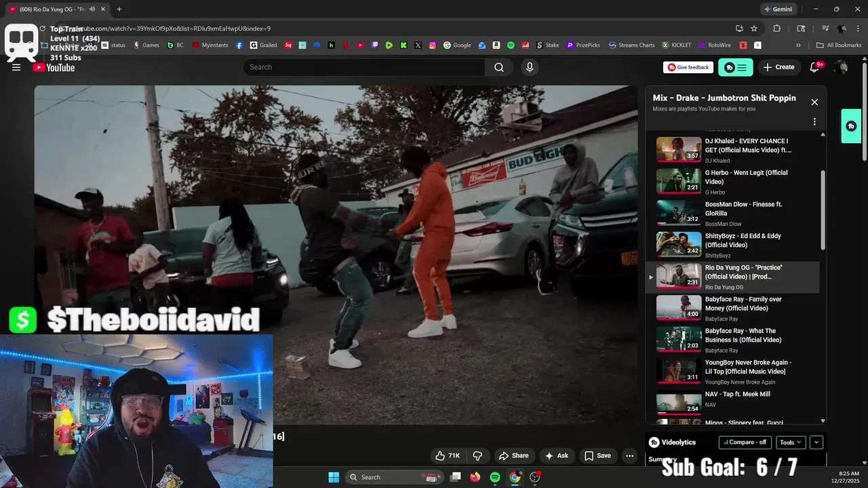Share the video
Image resolution: width=868 pixels, height=488 pixels.
[x=513, y=455]
